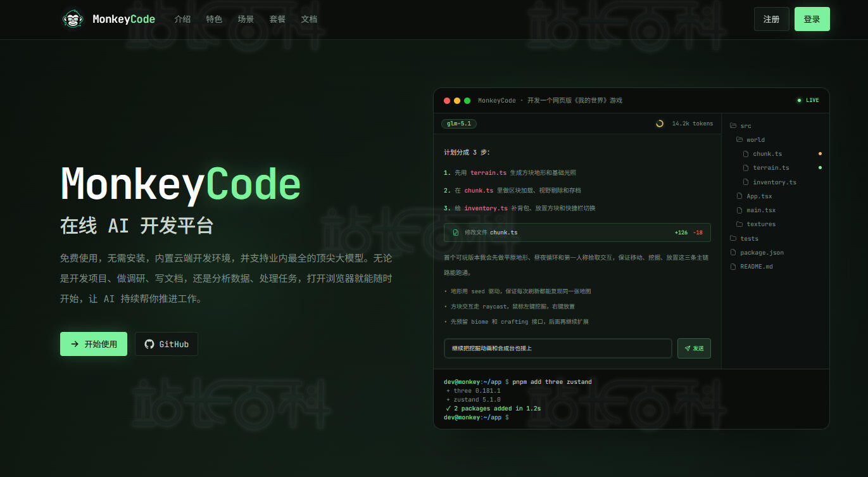
Task: Click the loading spinner beside token count
Action: 660,124
